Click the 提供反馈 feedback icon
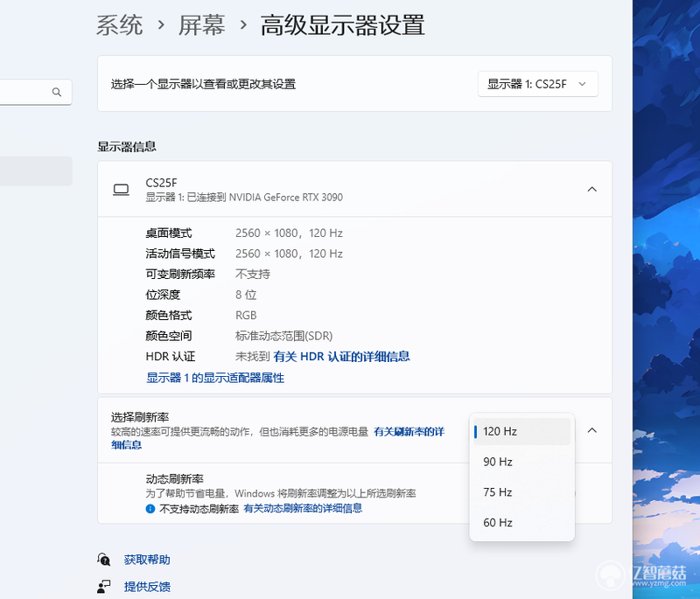 click(x=104, y=587)
